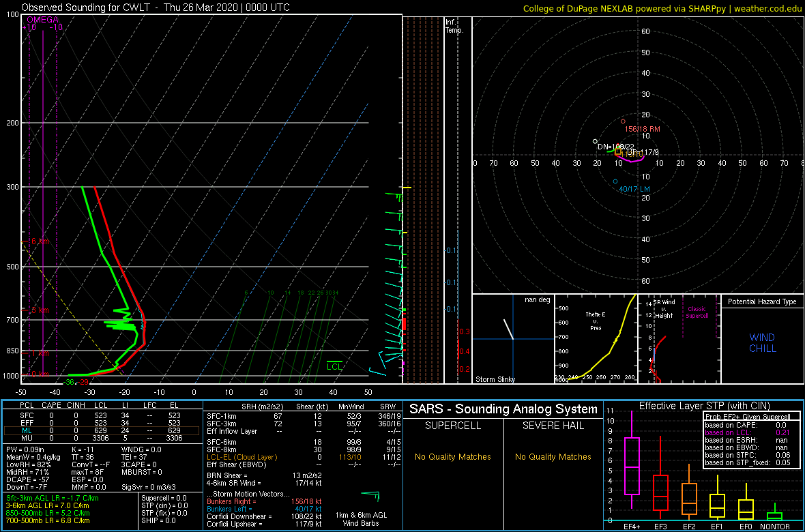Viewport: 805px width, 532px height.
Task: Click the blue left-mover circle on hodograph
Action: point(615,181)
